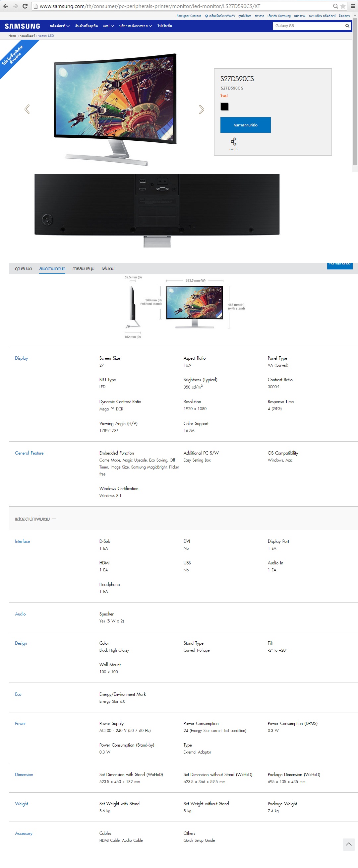358x868 pixels.
Task: Open the browser hamburger menu
Action: point(353,6)
